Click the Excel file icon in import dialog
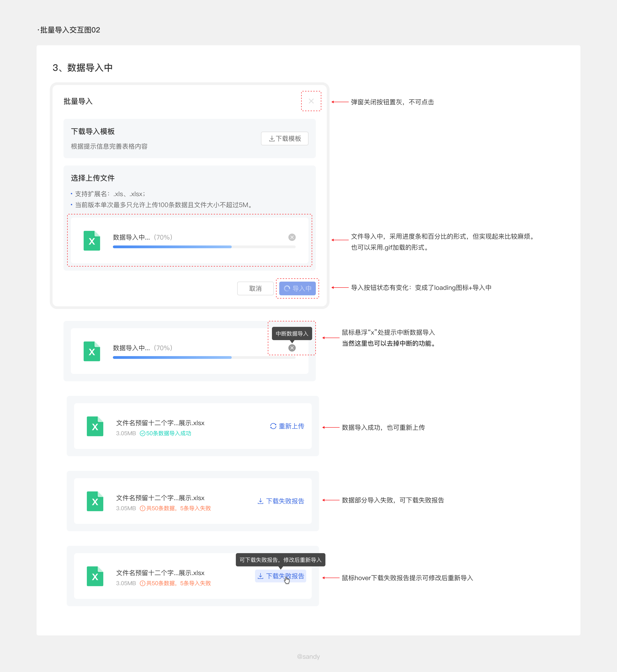 tap(92, 241)
